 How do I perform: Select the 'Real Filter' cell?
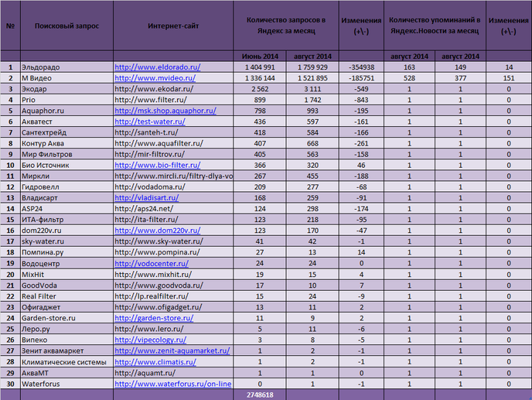[66, 296]
